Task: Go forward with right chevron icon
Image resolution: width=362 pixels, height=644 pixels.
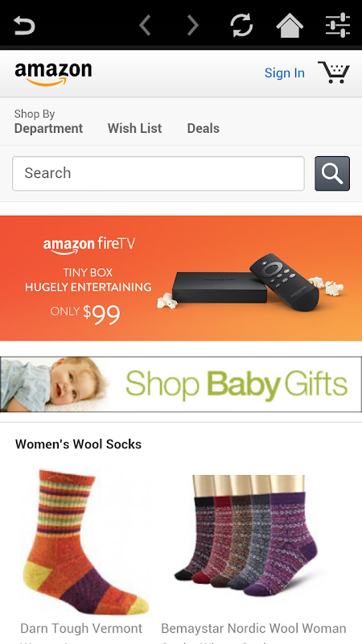Action: pos(192,25)
